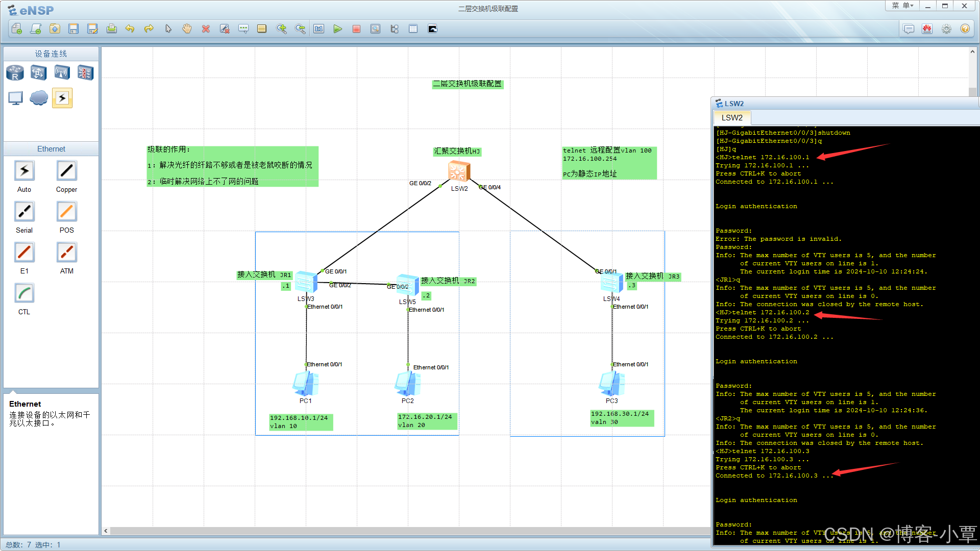Click the zoom in magnifier icon
This screenshot has height=551, width=980.
click(x=281, y=29)
